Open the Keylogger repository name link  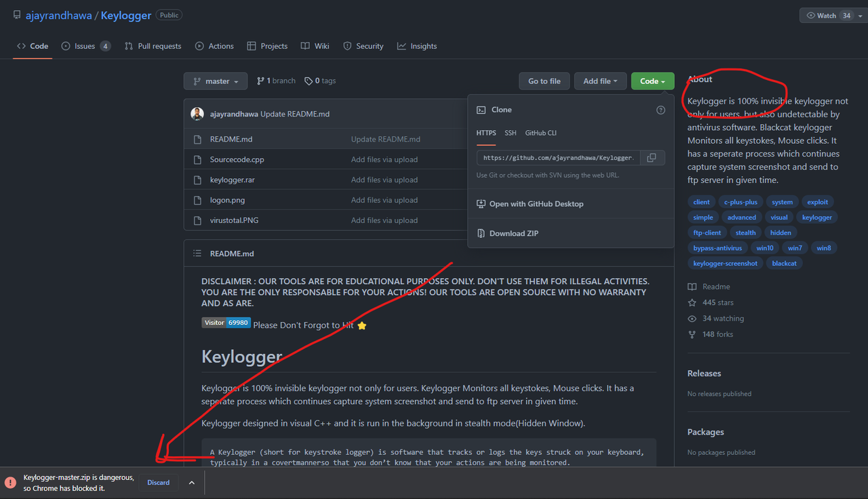(x=126, y=15)
